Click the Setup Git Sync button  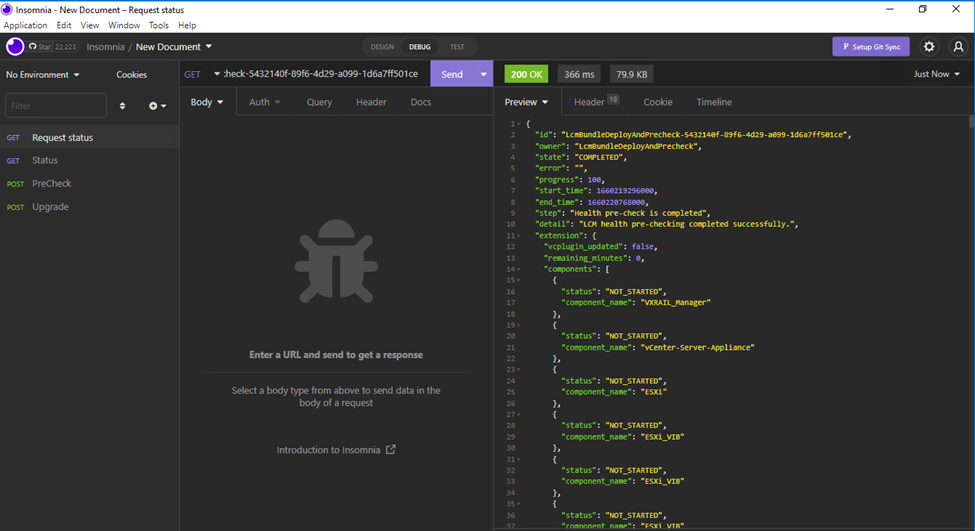(871, 47)
